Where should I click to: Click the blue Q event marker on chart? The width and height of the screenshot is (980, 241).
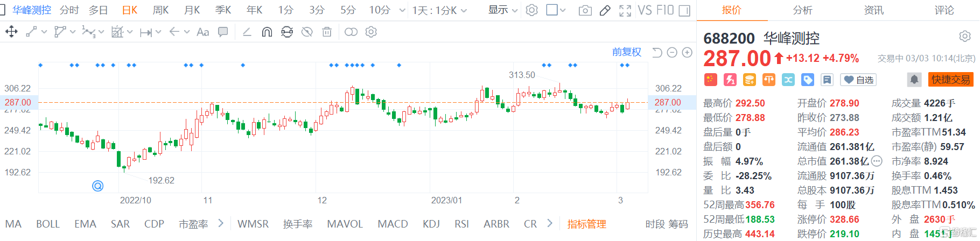97,186
